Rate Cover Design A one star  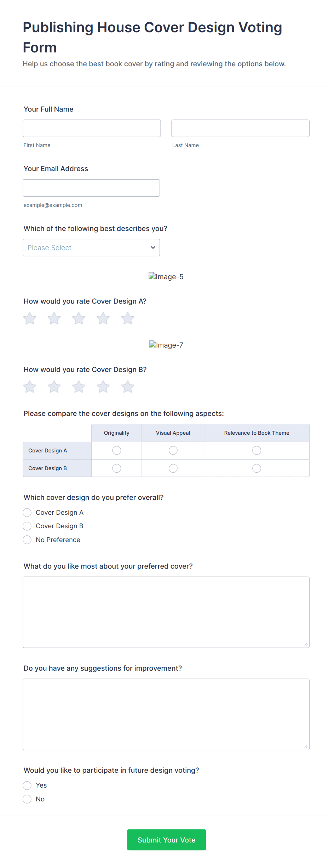[x=30, y=319]
